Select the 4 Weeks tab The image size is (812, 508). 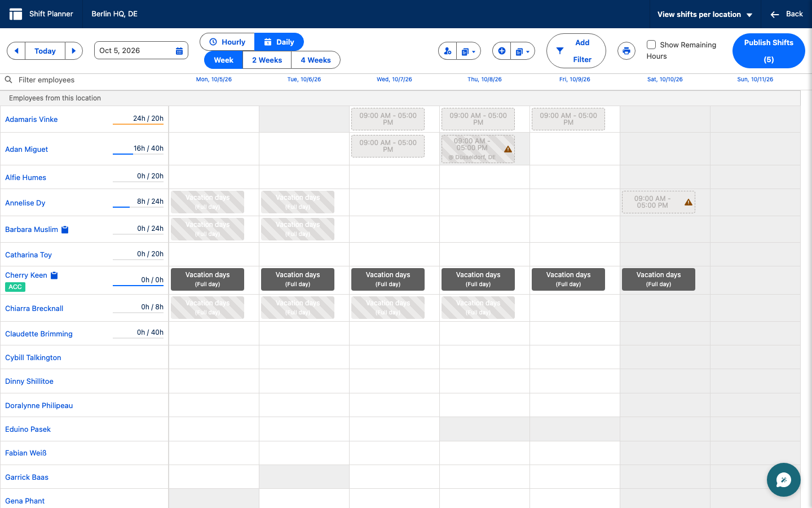tap(316, 60)
